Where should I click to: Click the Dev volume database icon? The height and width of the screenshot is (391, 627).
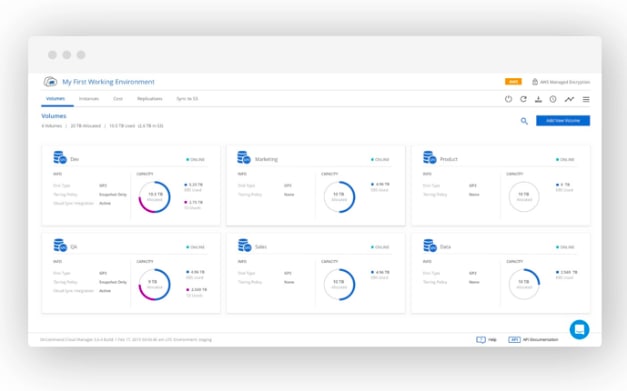pos(60,158)
